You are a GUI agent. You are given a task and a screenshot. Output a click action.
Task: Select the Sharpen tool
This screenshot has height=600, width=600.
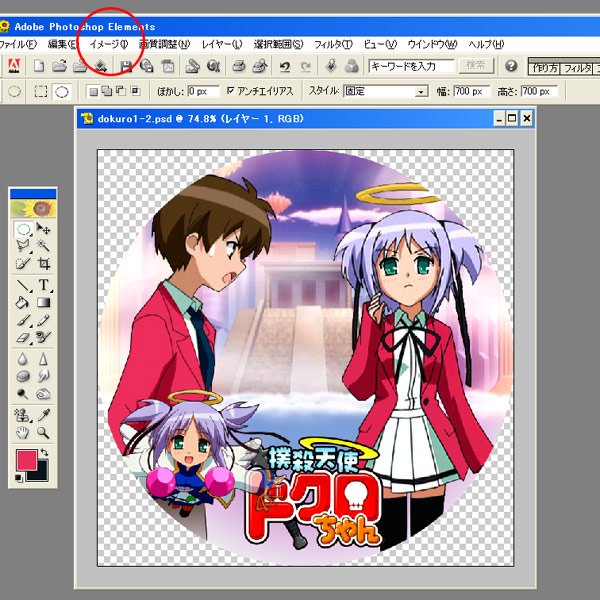(43, 359)
